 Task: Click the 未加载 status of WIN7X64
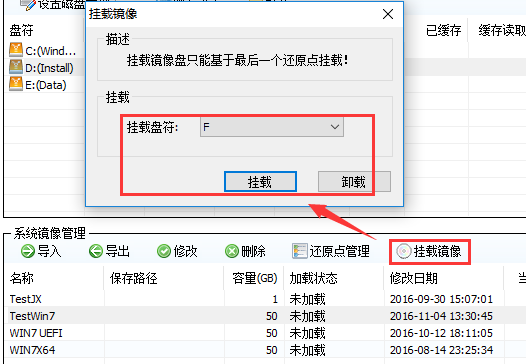click(x=308, y=350)
